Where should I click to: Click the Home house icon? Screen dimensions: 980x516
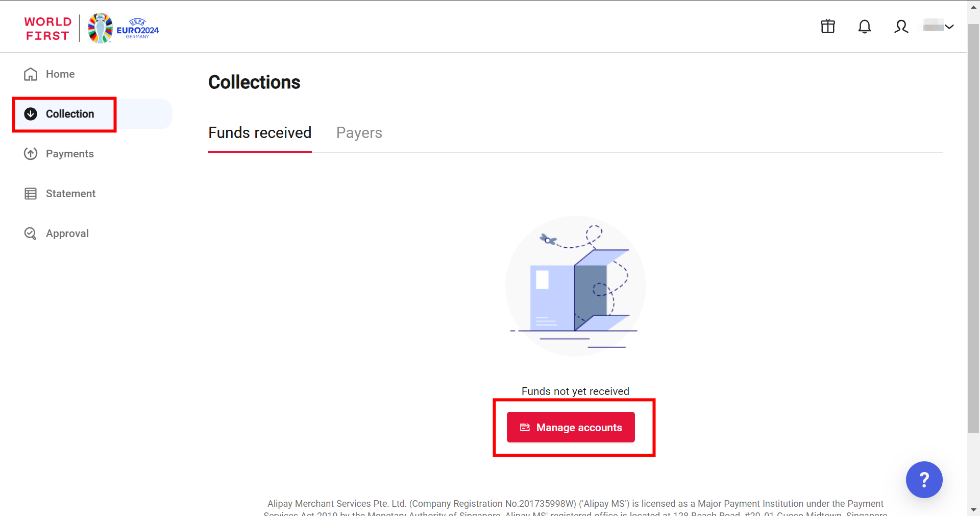coord(31,74)
